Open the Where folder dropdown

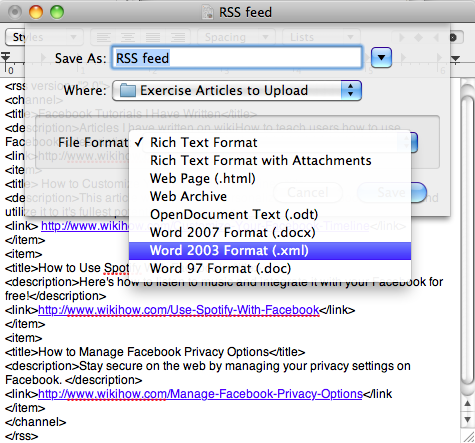pyautogui.click(x=237, y=90)
